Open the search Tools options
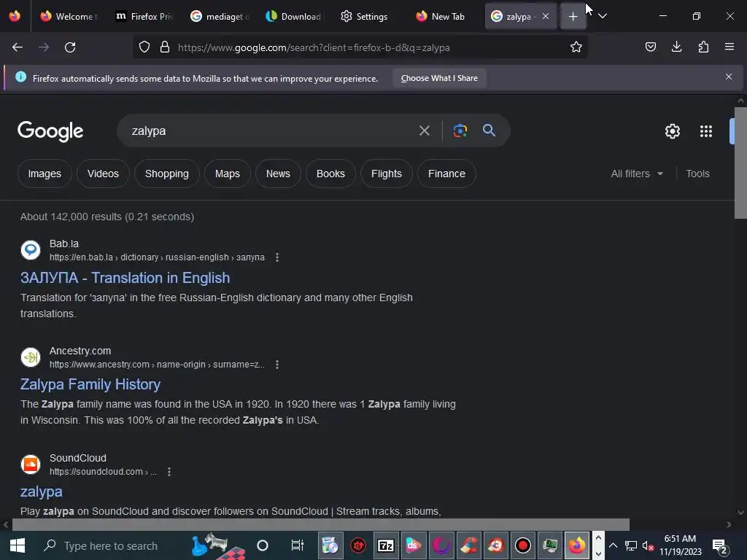 697,174
